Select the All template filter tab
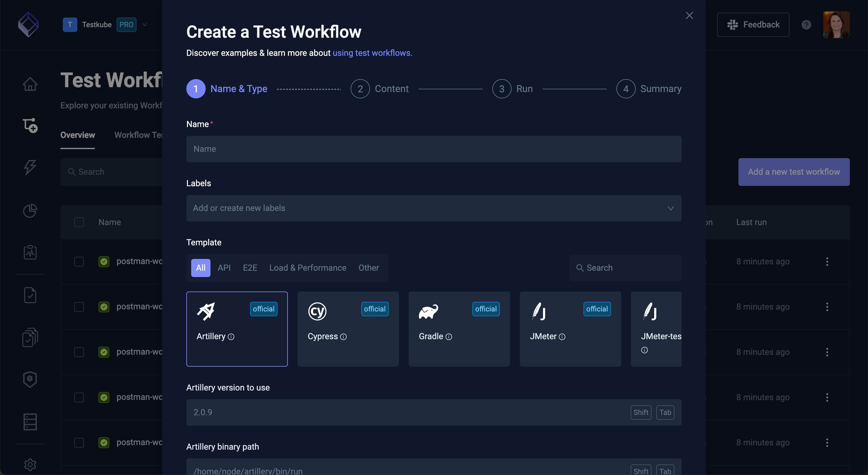The height and width of the screenshot is (475, 868). coord(201,268)
